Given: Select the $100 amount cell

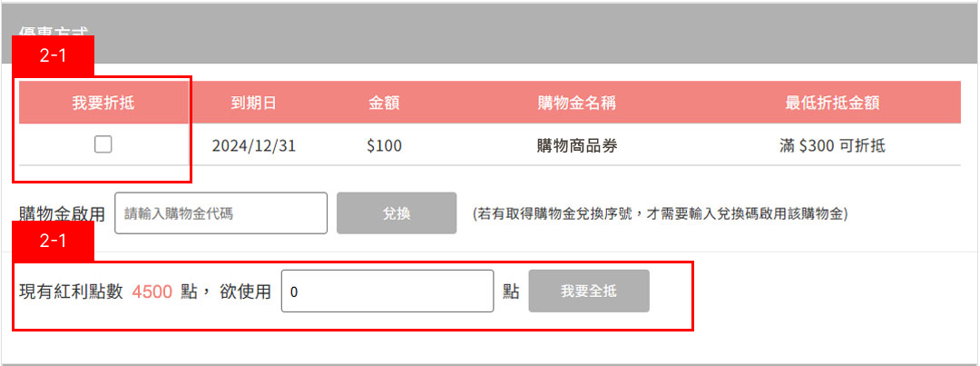Looking at the screenshot, I should (384, 145).
